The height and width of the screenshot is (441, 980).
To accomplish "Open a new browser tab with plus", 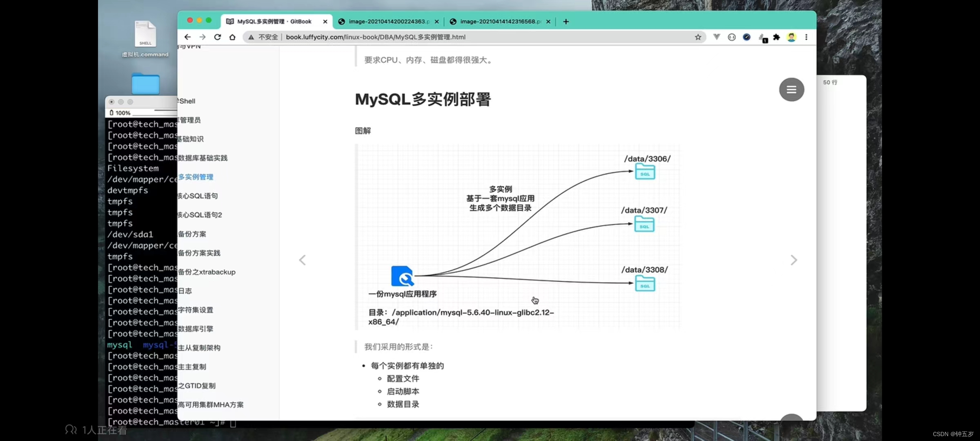I will pos(566,22).
